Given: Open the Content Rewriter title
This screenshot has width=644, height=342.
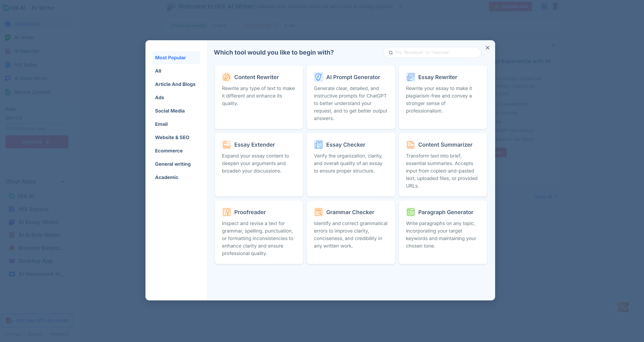Looking at the screenshot, I should (x=256, y=77).
